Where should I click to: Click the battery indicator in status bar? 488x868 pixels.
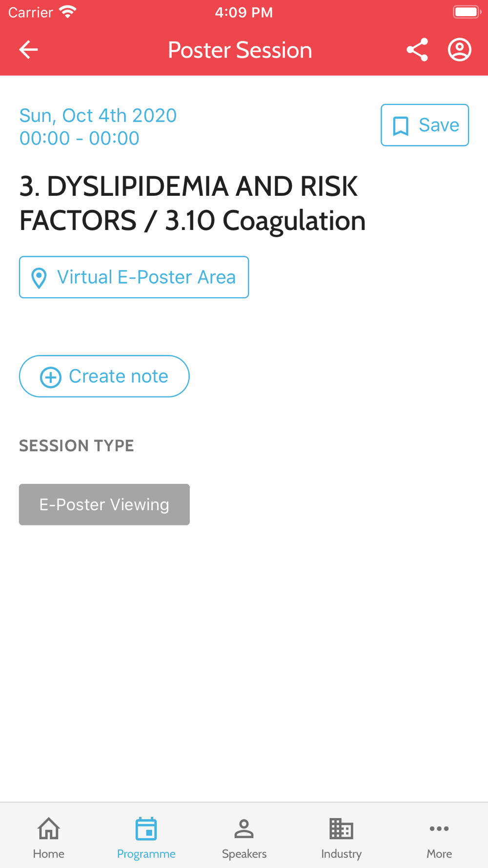pos(467,12)
